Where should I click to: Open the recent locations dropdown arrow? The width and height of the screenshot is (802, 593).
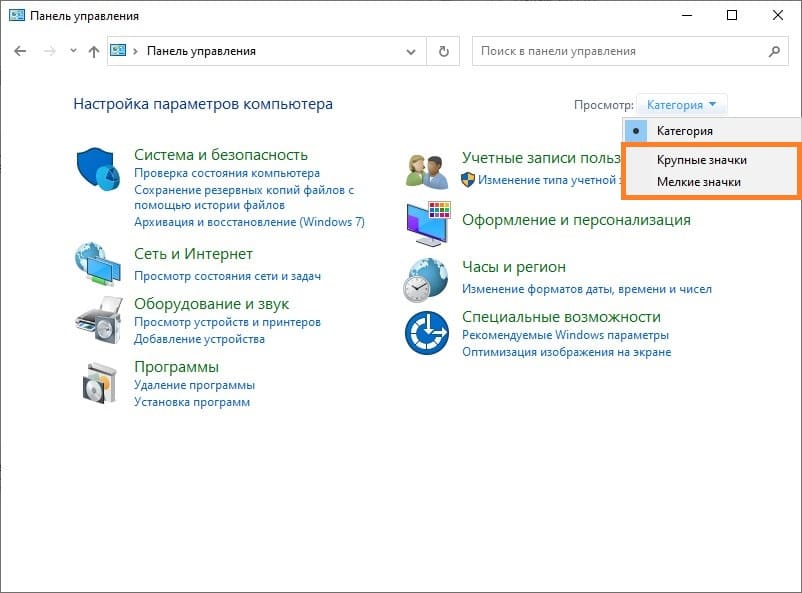click(x=73, y=51)
